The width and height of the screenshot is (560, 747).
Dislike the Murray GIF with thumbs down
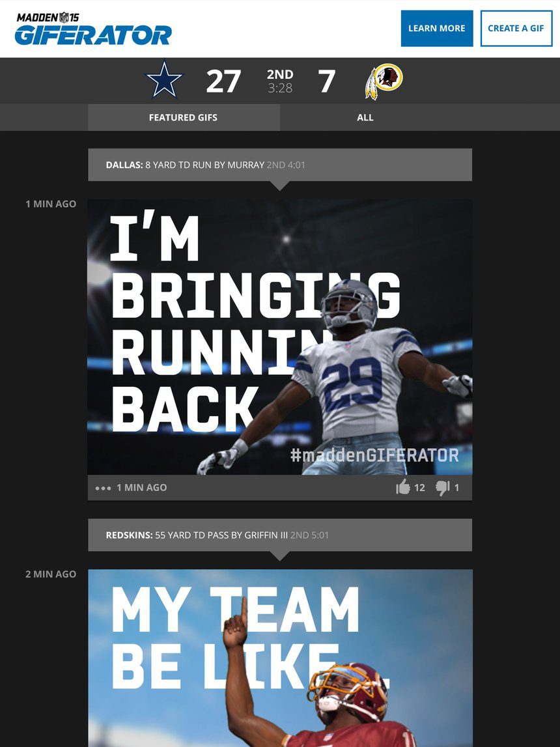(x=442, y=488)
